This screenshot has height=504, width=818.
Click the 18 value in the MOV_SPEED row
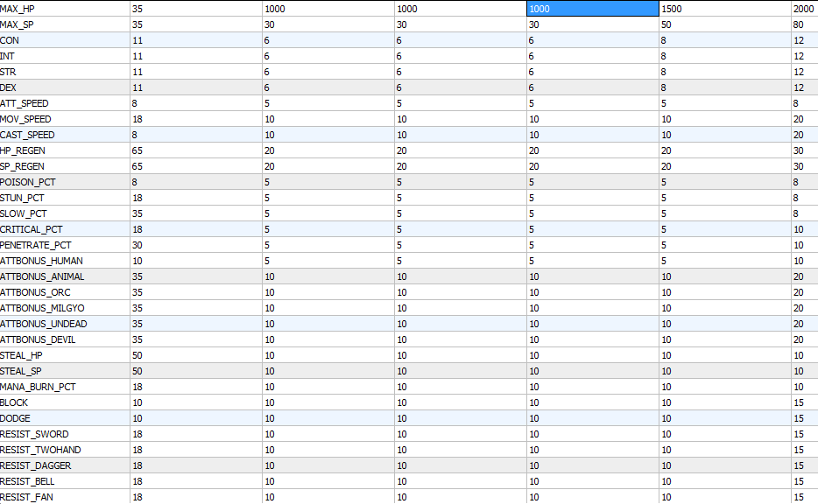pyautogui.click(x=138, y=119)
